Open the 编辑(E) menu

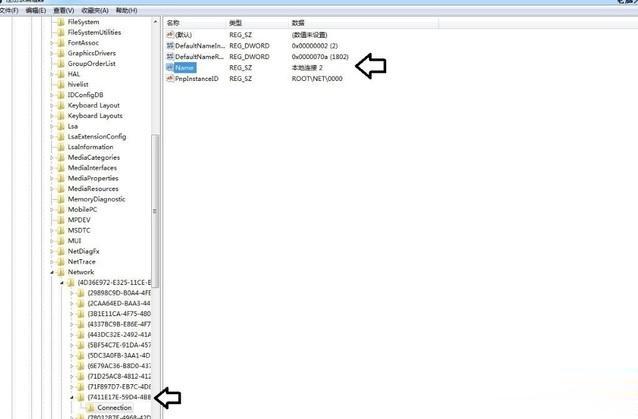point(36,11)
